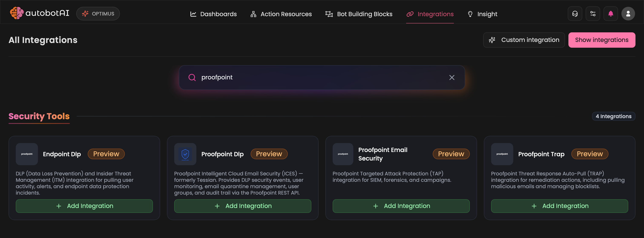Open the notifications bell
Image resolution: width=644 pixels, height=238 pixels.
(611, 14)
